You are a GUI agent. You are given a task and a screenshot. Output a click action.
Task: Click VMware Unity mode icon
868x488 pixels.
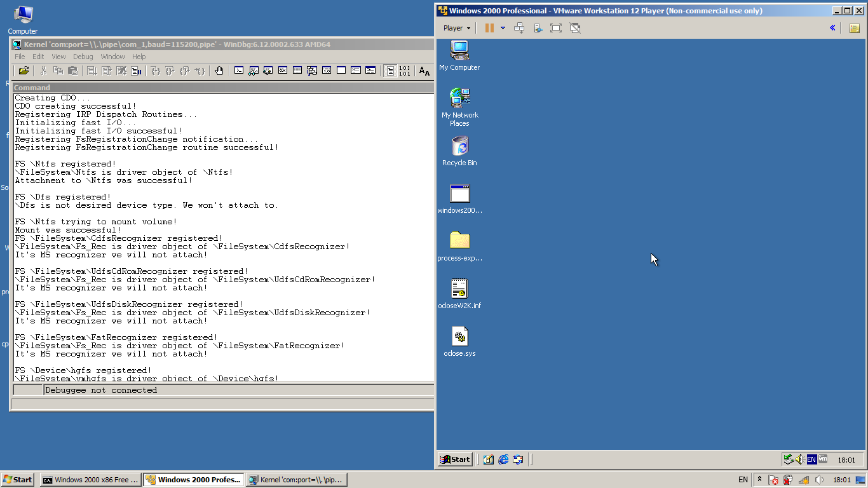coord(575,28)
